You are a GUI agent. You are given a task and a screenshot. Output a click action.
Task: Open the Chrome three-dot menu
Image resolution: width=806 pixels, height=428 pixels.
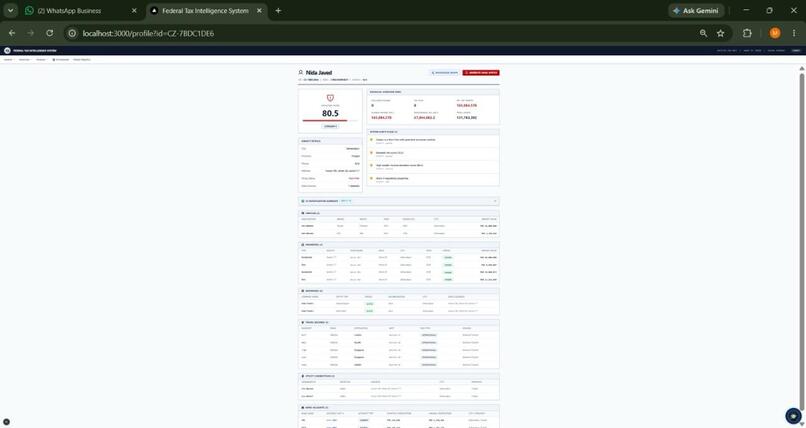[794, 33]
